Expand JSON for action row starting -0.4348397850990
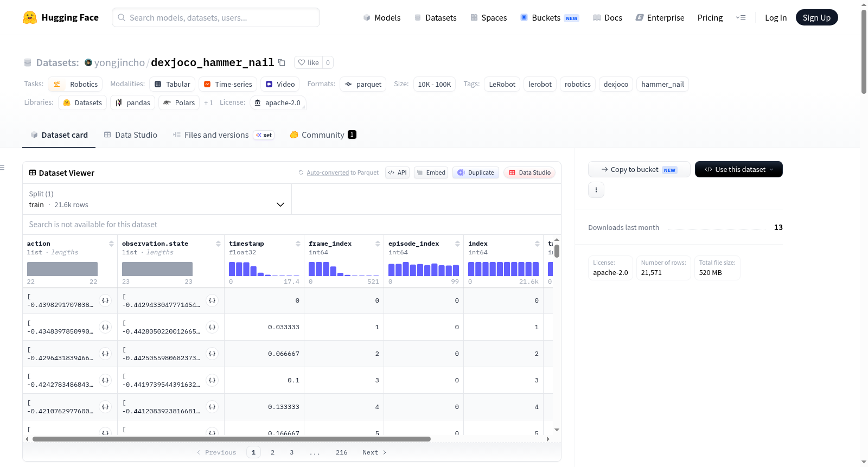The height and width of the screenshot is (467, 868). tap(105, 327)
